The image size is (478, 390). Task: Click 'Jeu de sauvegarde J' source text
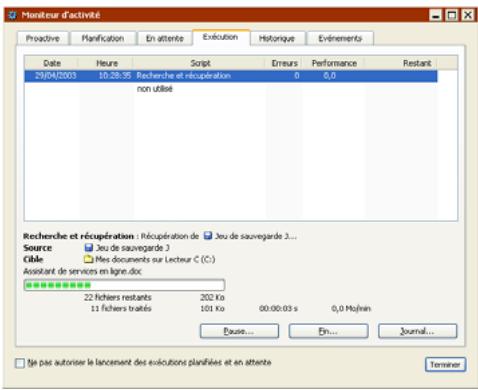(133, 248)
